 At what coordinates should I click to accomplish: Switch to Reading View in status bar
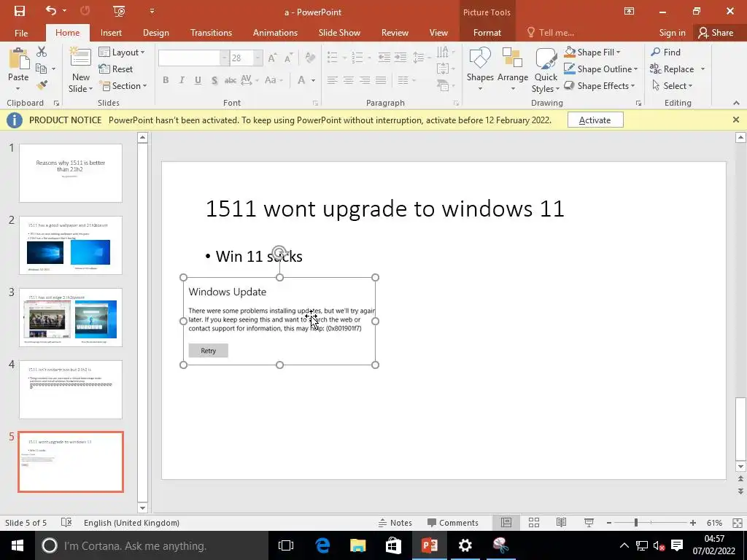pos(561,522)
